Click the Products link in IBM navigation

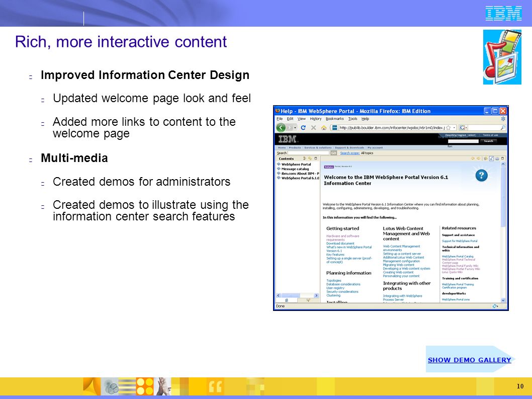pyautogui.click(x=295, y=148)
